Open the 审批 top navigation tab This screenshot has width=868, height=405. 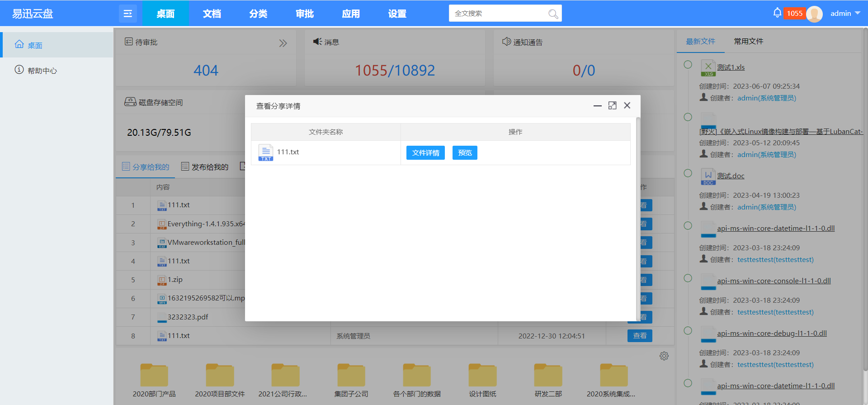pyautogui.click(x=305, y=14)
